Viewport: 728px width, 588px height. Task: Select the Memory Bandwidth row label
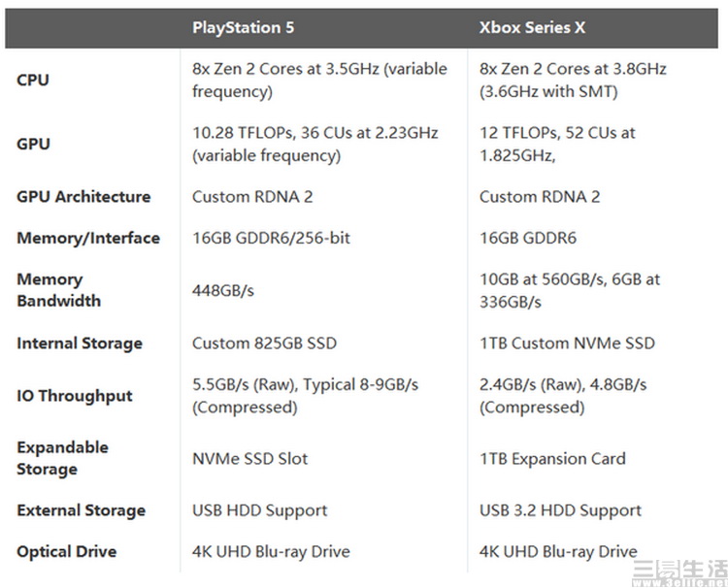coord(59,290)
